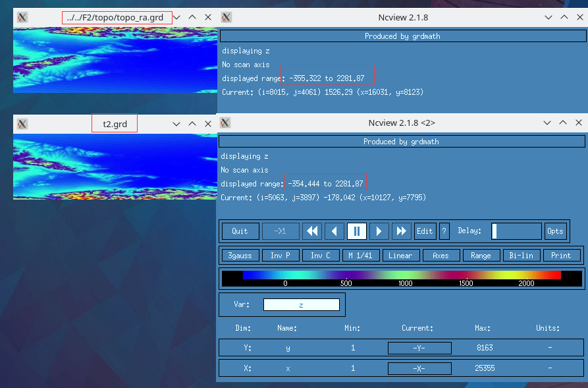The height and width of the screenshot is (388, 588).
Task: Open Ncview help via the ? icon
Action: click(x=443, y=231)
